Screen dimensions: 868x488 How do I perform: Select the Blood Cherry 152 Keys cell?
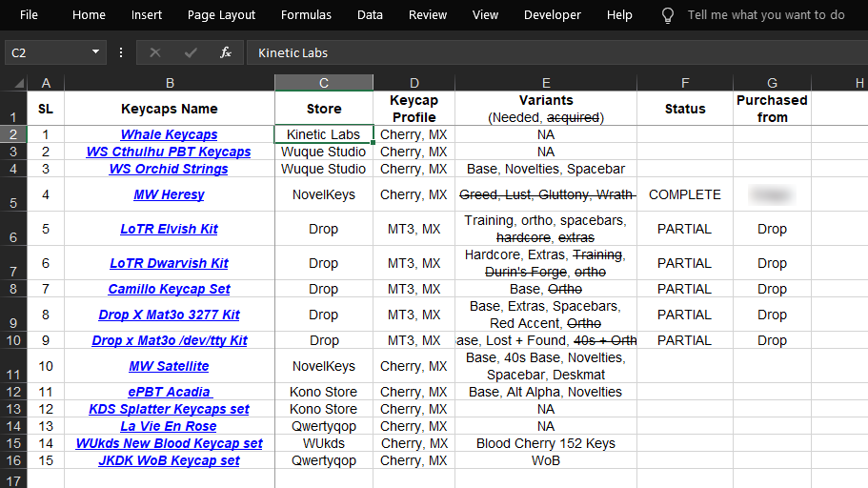(x=546, y=444)
